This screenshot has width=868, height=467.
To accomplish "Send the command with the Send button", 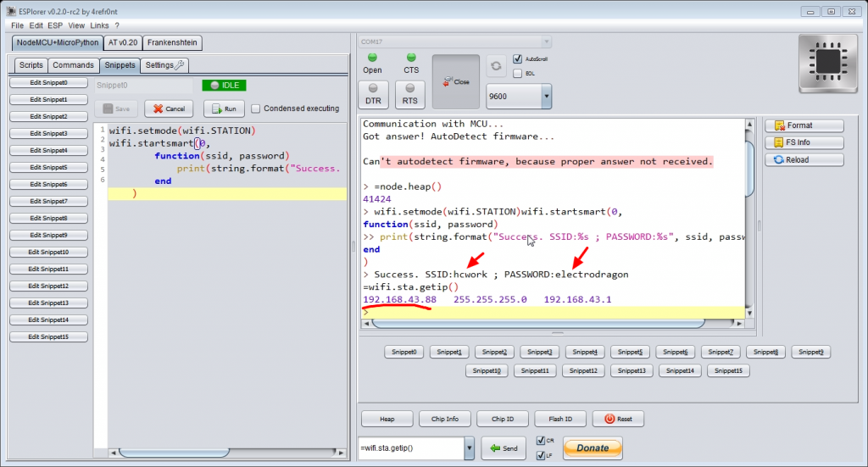I will tap(504, 448).
